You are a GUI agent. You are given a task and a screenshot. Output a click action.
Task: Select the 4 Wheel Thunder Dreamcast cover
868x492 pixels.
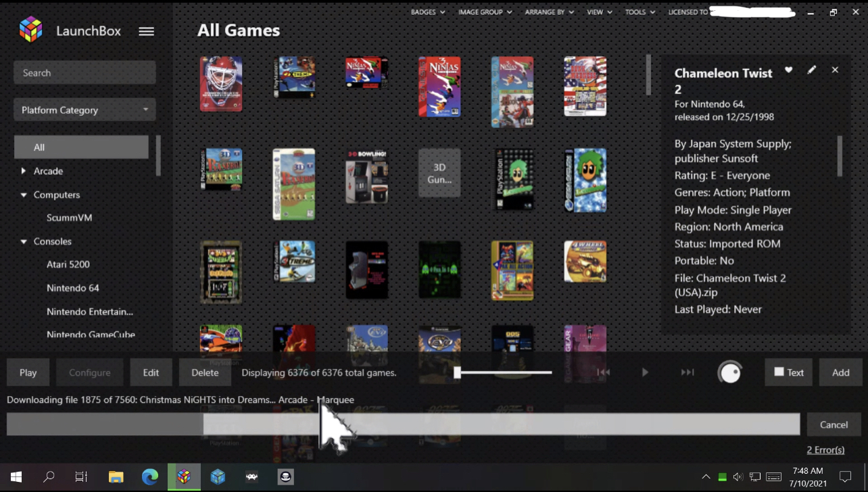pos(585,262)
